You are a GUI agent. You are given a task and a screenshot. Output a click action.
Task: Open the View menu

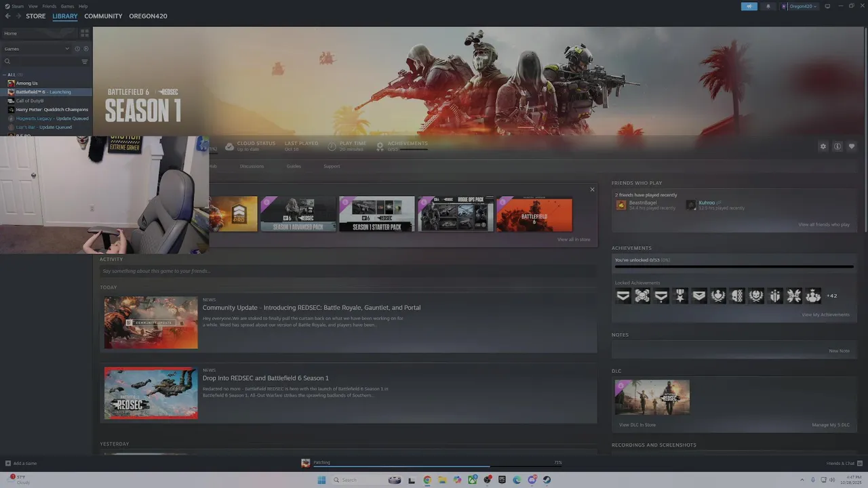pos(33,6)
